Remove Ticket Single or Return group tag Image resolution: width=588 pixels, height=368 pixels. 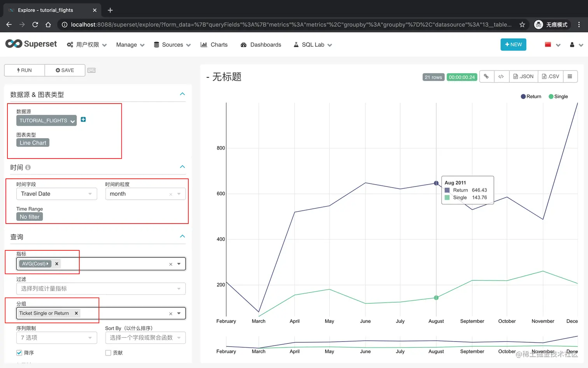(x=76, y=313)
